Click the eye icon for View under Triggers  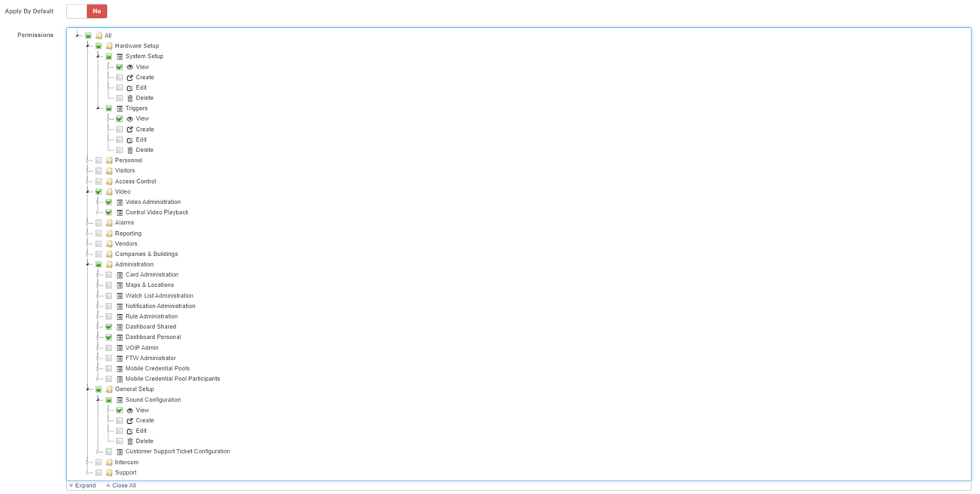tap(130, 119)
